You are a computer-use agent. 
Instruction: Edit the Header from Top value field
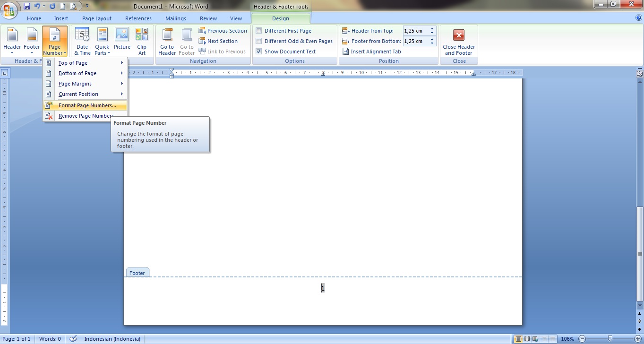point(415,31)
